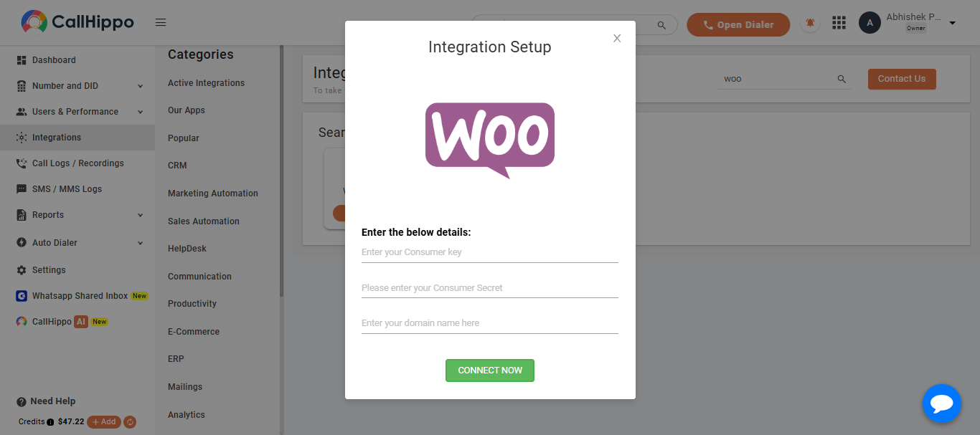Expand the Auto Dialer menu chevron
980x435 pixels.
[140, 243]
